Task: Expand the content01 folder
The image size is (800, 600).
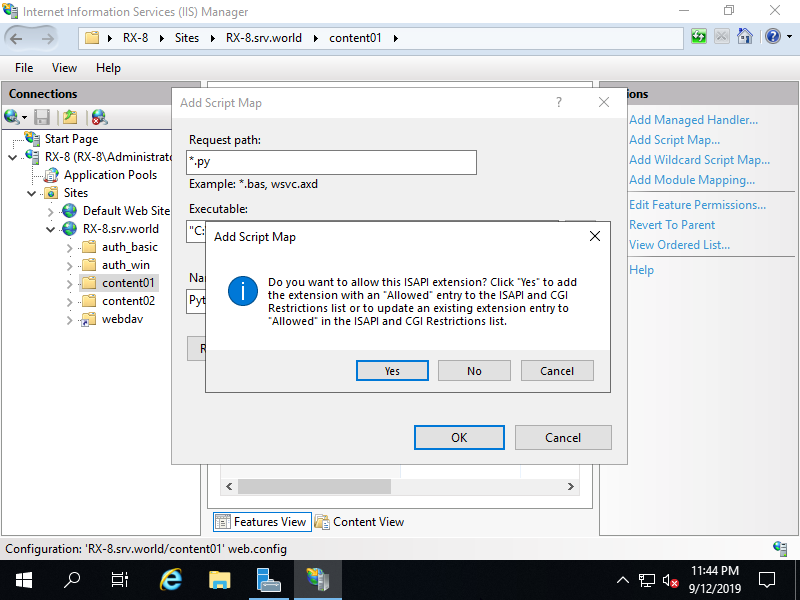Action: click(x=69, y=283)
